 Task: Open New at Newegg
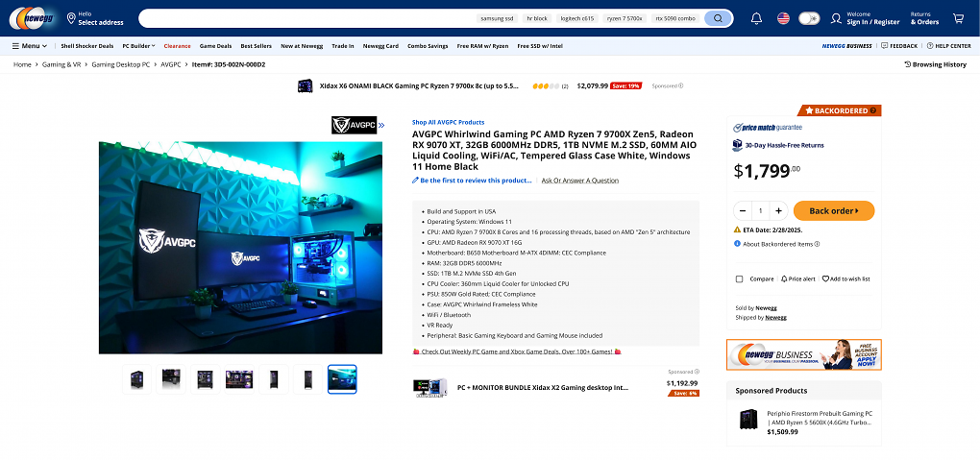[x=302, y=46]
